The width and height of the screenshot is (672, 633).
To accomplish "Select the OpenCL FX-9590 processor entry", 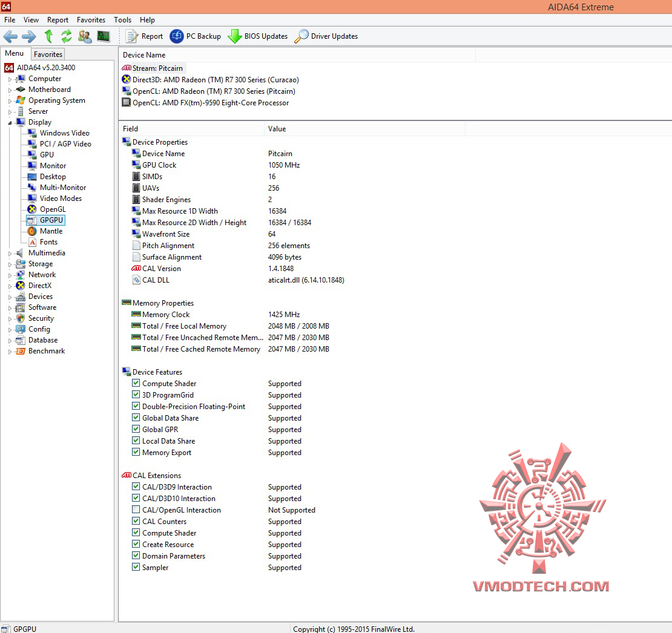I will [x=206, y=103].
